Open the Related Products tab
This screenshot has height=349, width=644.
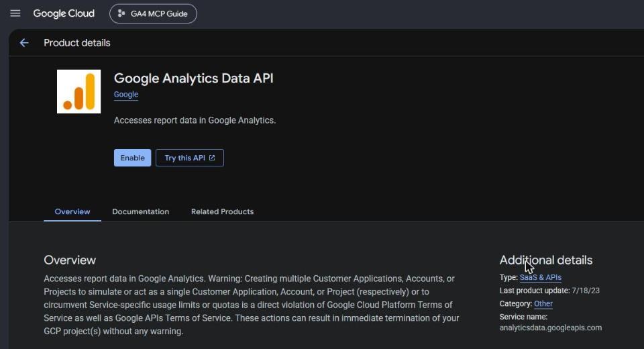pos(222,211)
